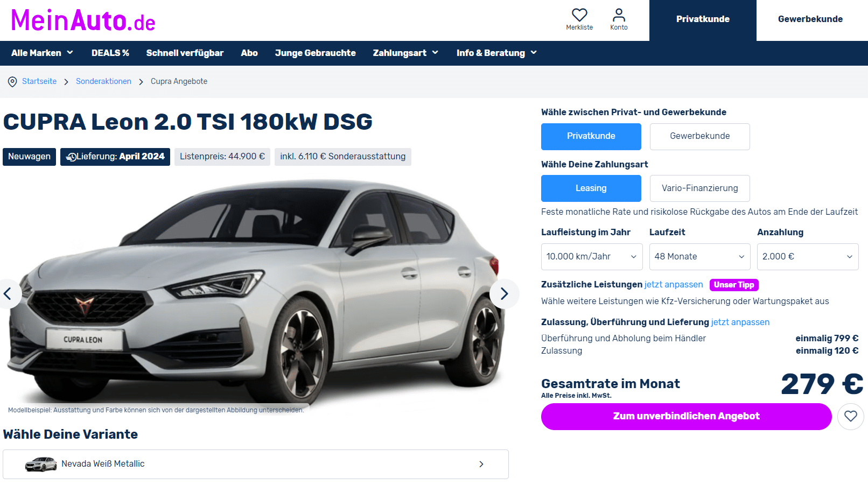
Task: Open Schnell verfügbar navigation item
Action: [185, 53]
